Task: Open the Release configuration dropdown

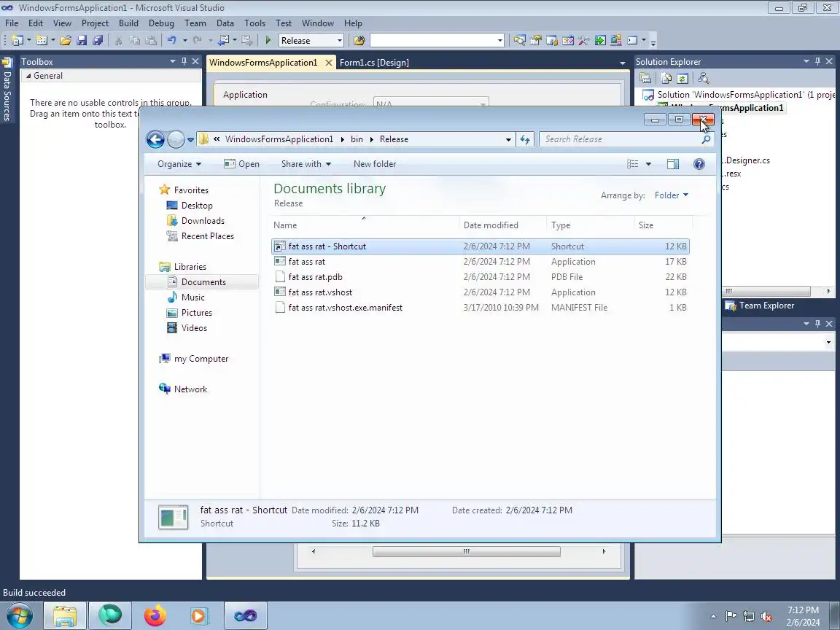Action: (x=339, y=41)
